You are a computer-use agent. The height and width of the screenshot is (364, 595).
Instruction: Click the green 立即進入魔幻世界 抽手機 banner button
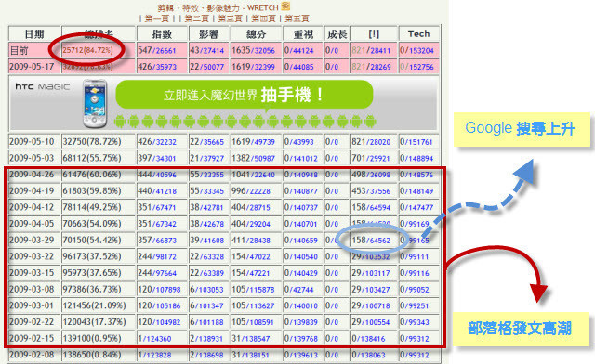(244, 95)
